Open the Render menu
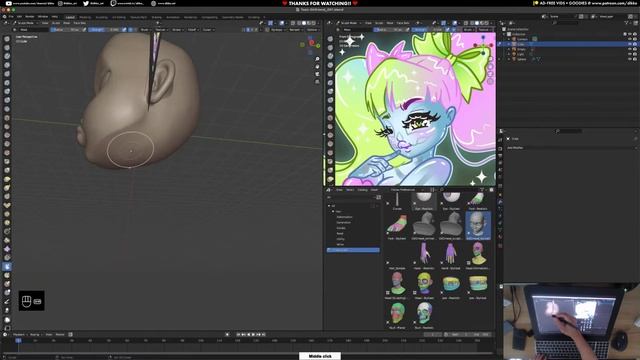 tap(30, 17)
